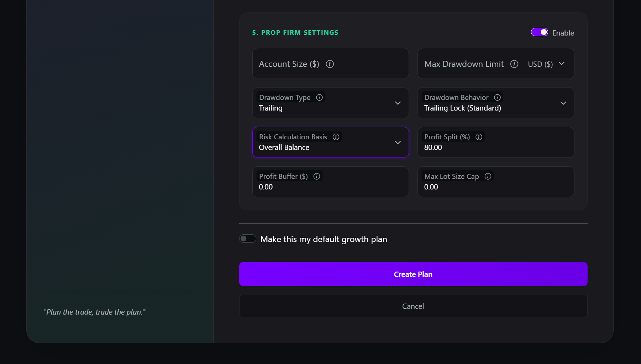Viewport: 641px width, 364px height.
Task: Click the Drawdown Type info icon
Action: point(319,97)
